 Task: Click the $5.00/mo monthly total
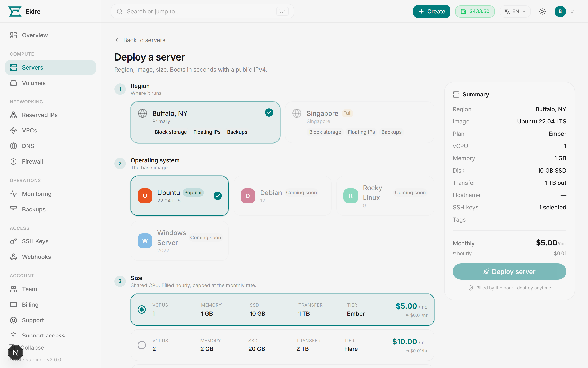551,243
